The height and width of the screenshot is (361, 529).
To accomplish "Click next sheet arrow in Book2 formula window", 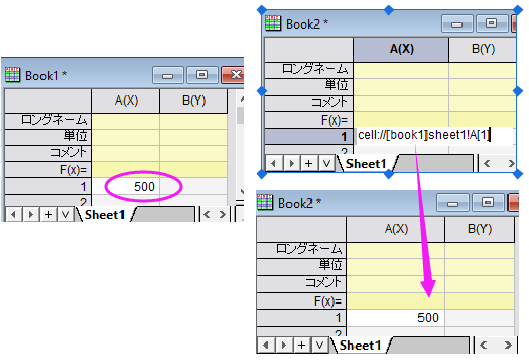I will coord(291,163).
